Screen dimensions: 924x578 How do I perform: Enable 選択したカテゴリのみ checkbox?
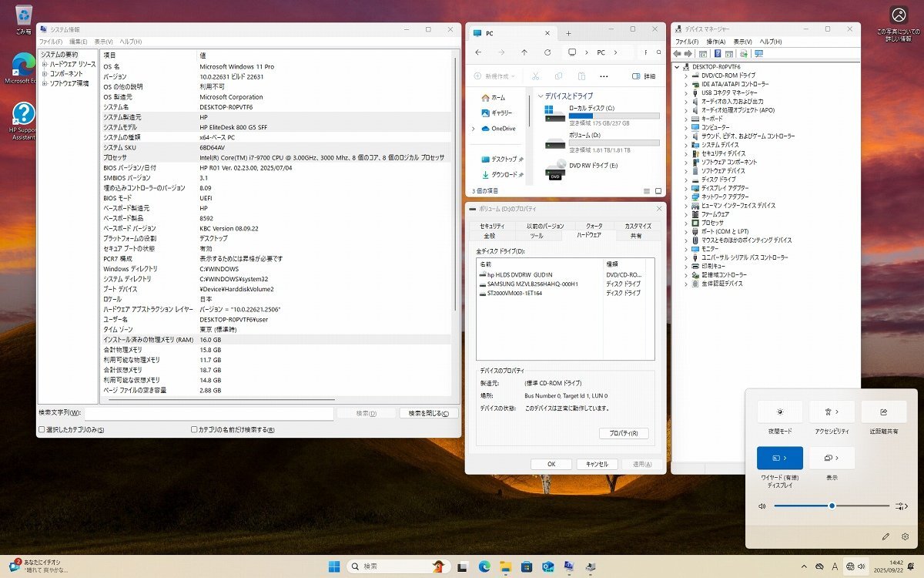tap(42, 430)
